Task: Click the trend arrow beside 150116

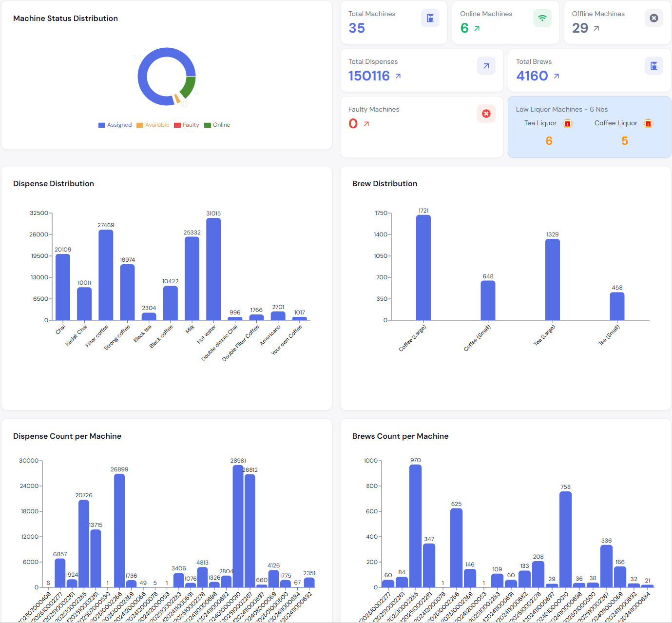Action: point(398,76)
